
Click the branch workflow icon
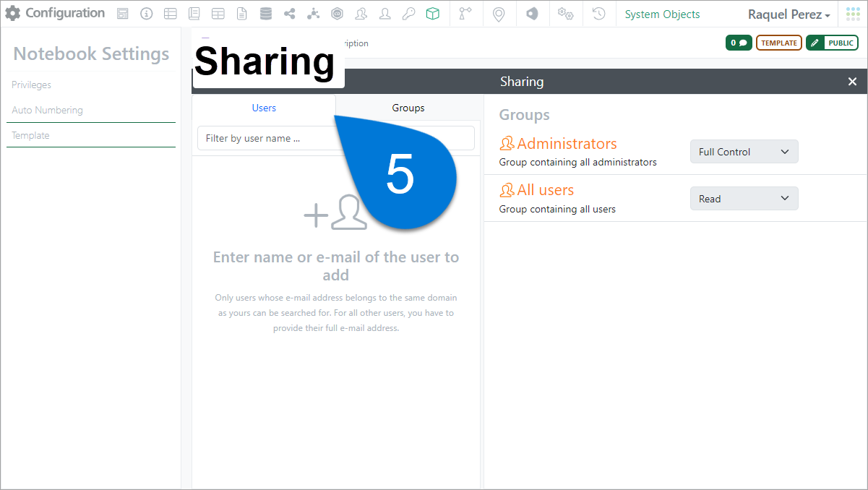click(466, 14)
